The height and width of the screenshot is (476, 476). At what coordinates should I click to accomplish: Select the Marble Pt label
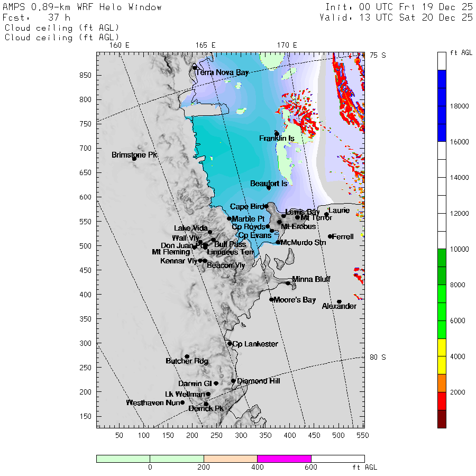[x=248, y=219]
